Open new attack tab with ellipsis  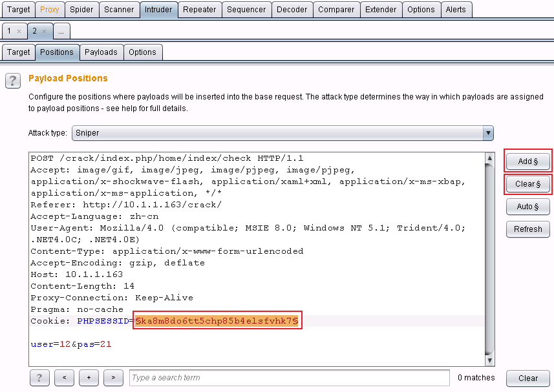tap(61, 31)
